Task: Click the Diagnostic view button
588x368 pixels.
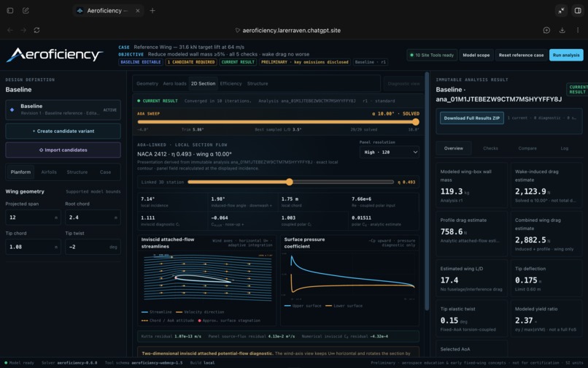Action: [403, 83]
